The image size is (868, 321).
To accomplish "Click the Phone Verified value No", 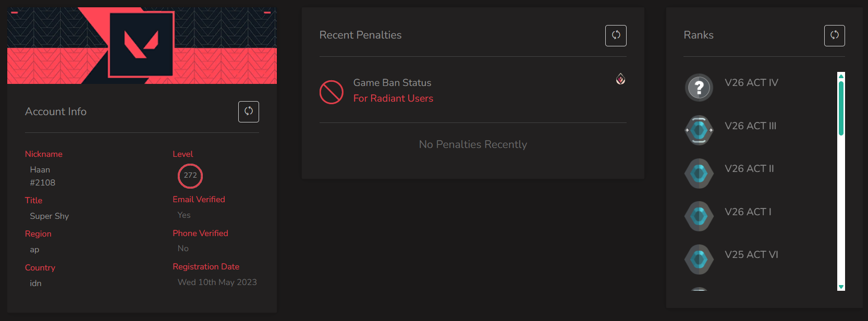I will pos(183,249).
